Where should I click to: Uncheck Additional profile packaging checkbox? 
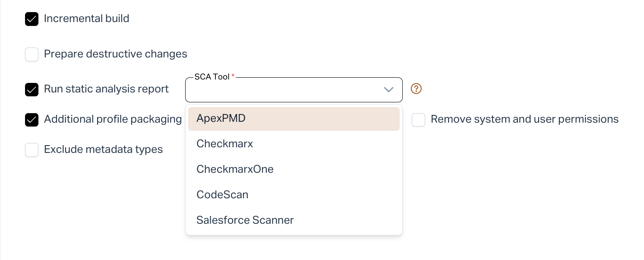(32, 120)
